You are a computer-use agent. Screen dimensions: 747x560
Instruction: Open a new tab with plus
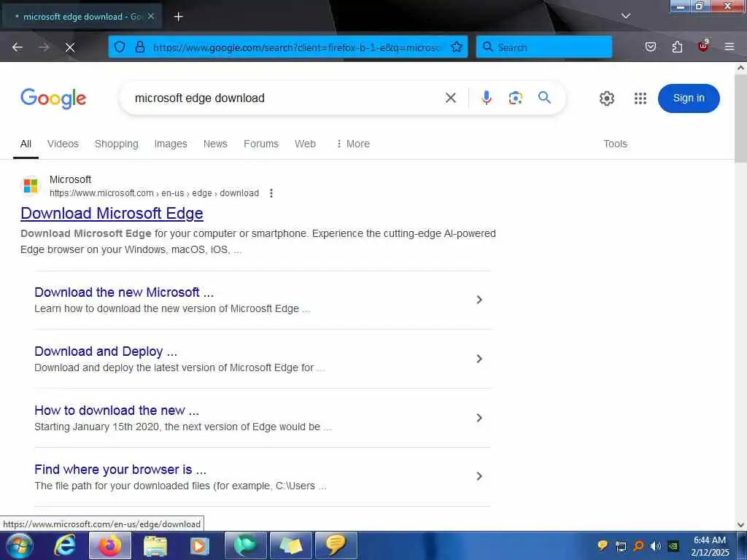(178, 17)
